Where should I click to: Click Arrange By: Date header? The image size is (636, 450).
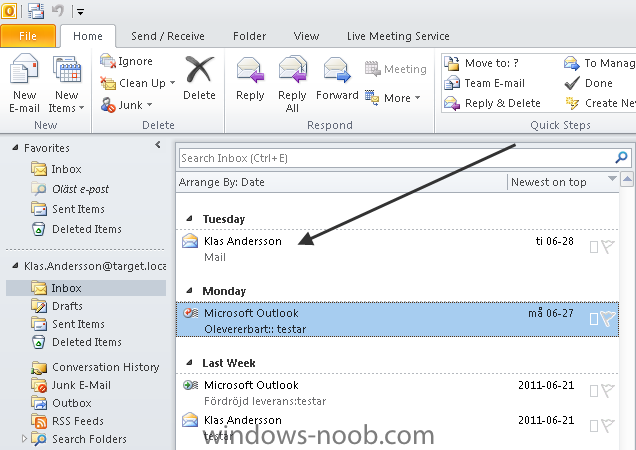[x=222, y=182]
